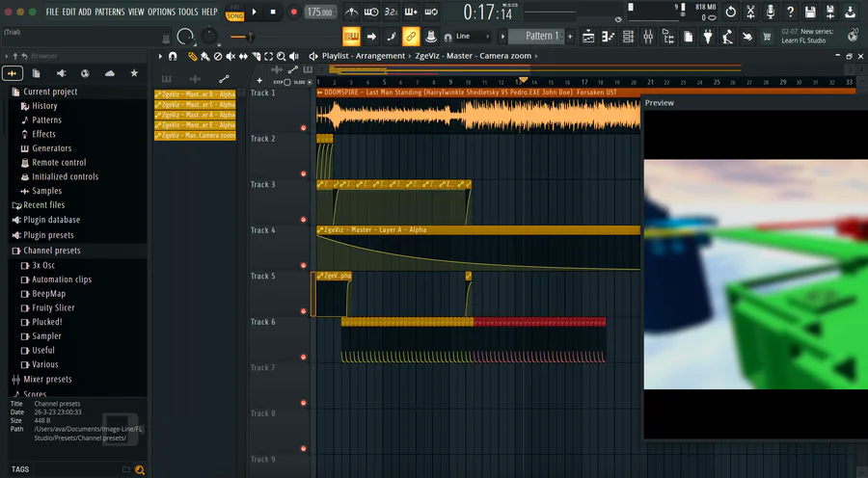Open the playlist menu arrow beside the magnet
Screen dimensions: 868x478
pos(160,56)
